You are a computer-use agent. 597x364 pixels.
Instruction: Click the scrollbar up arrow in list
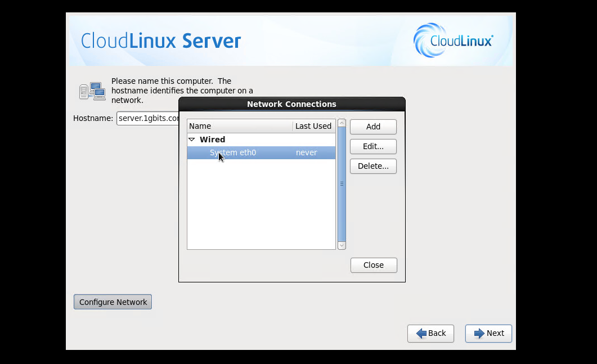click(342, 123)
